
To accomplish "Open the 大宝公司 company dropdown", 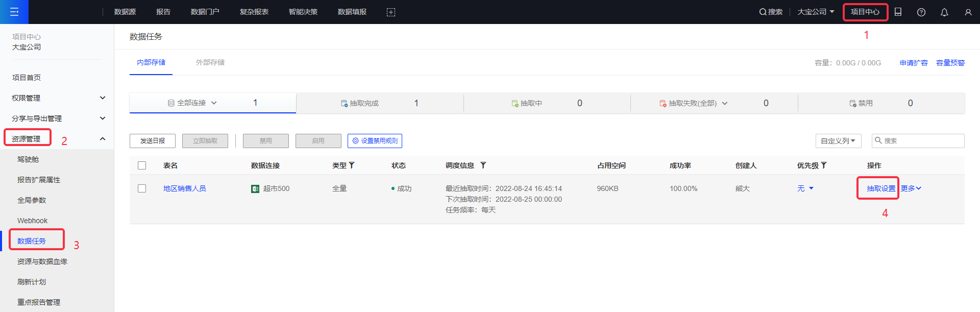I will click(x=816, y=12).
